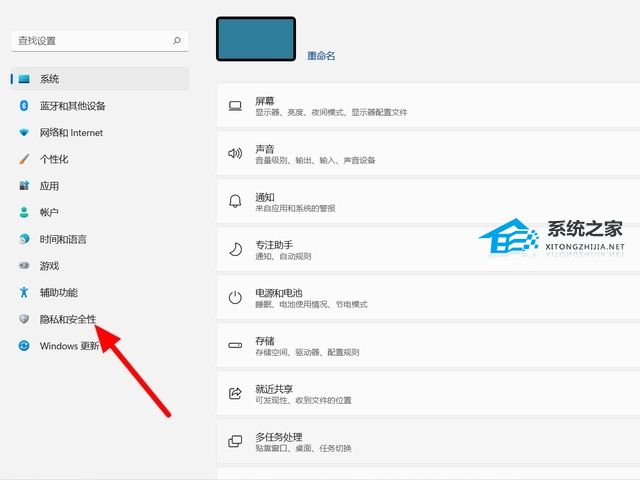The height and width of the screenshot is (480, 640).
Task: Click the Bluetooth sidebar icon
Action: pos(24,106)
